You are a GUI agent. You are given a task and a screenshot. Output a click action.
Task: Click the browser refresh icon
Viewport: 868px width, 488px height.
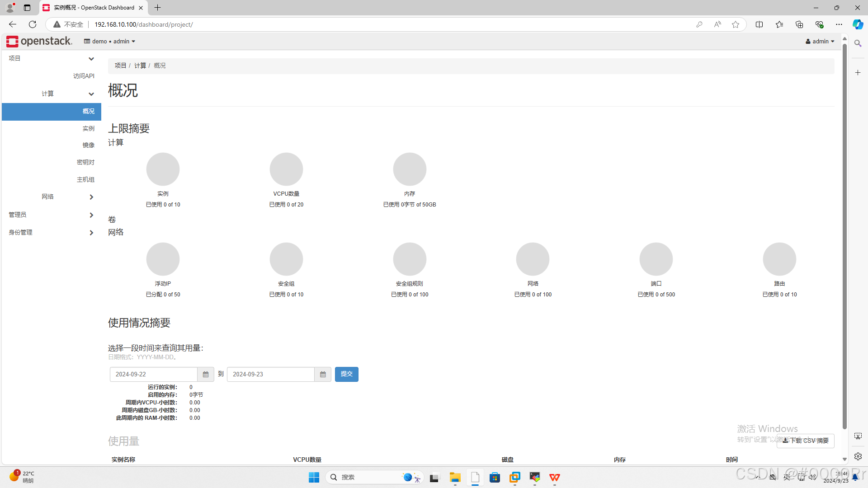coord(33,24)
